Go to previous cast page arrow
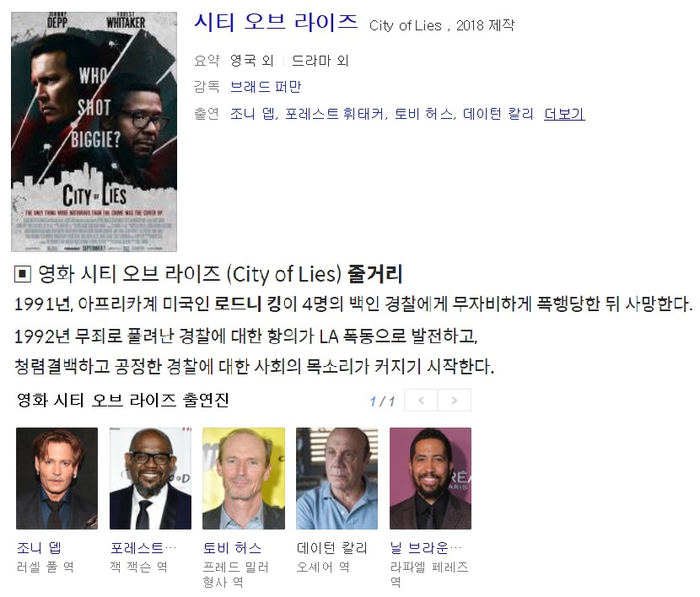The image size is (700, 597). point(421,401)
